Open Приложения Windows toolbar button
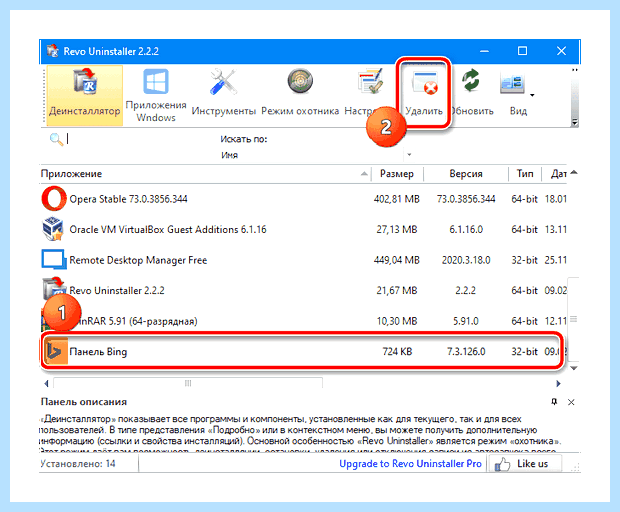Image resolution: width=620 pixels, height=512 pixels. coord(156,95)
